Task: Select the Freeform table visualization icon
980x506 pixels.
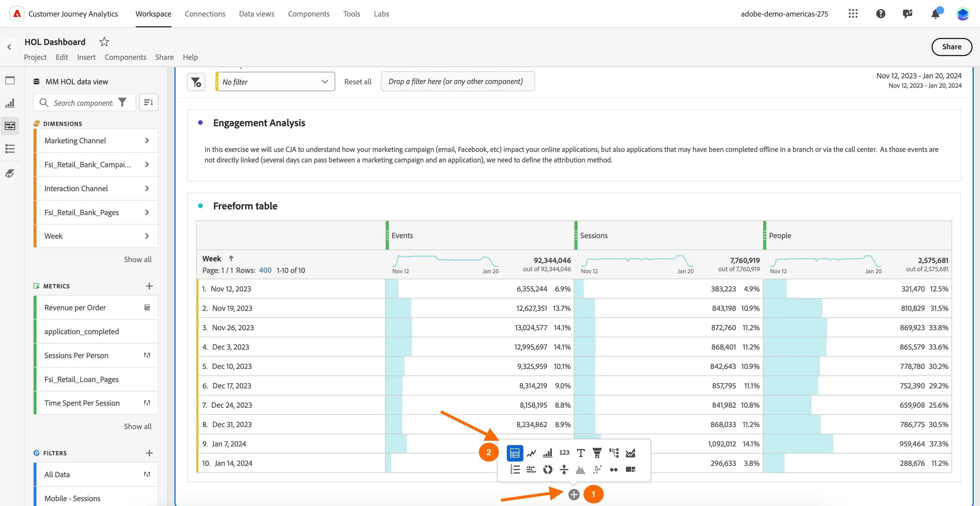Action: click(x=514, y=453)
